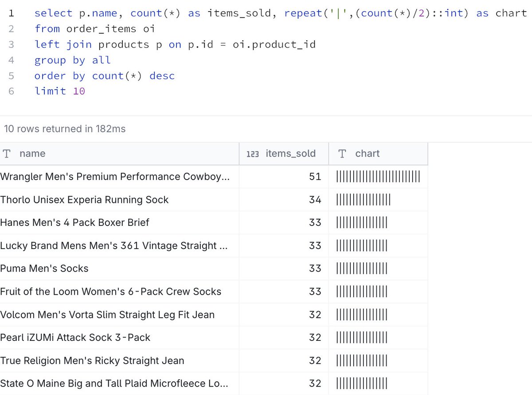Click 'order by count(*) desc' line
Screen dimensions: 532x395
[105, 76]
